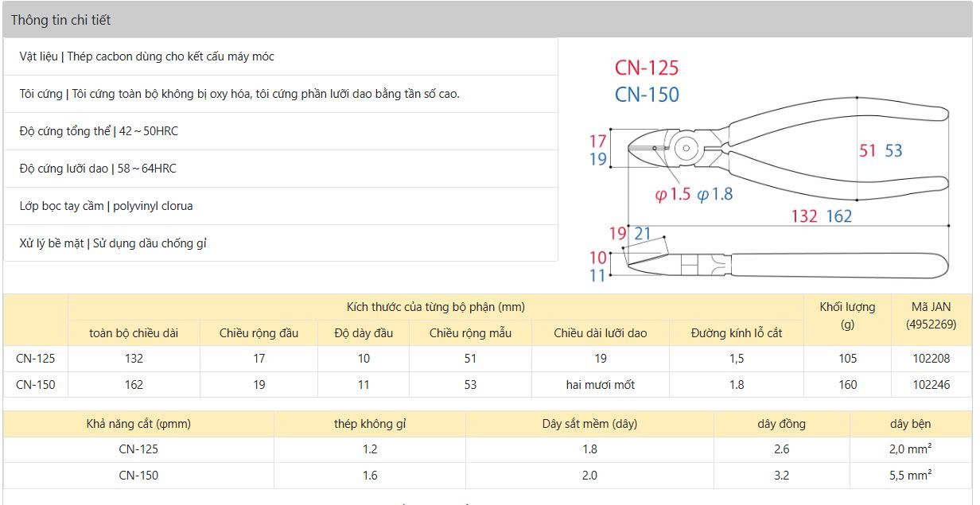
Task: Select the copper wire value "3.2"
Action: click(x=781, y=476)
